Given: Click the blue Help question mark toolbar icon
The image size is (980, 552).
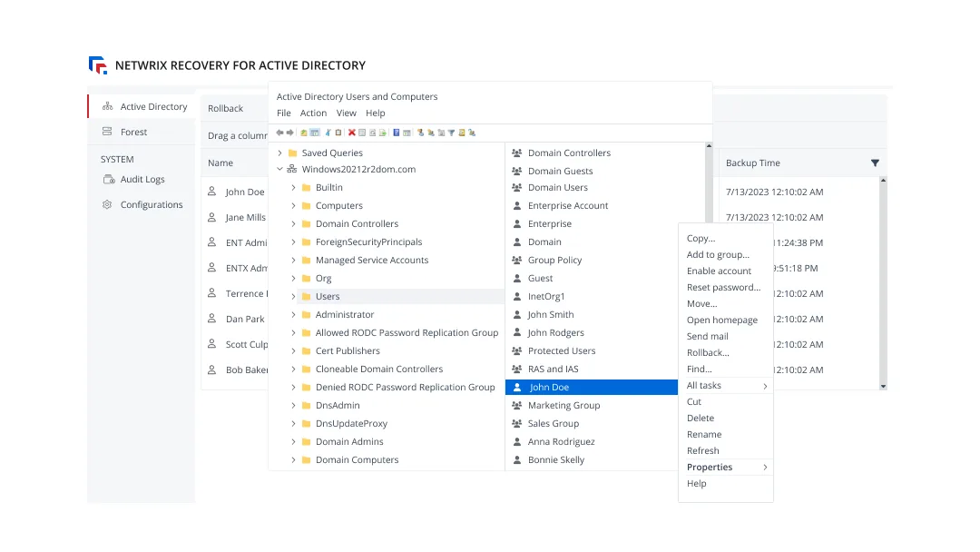Looking at the screenshot, I should point(397,133).
